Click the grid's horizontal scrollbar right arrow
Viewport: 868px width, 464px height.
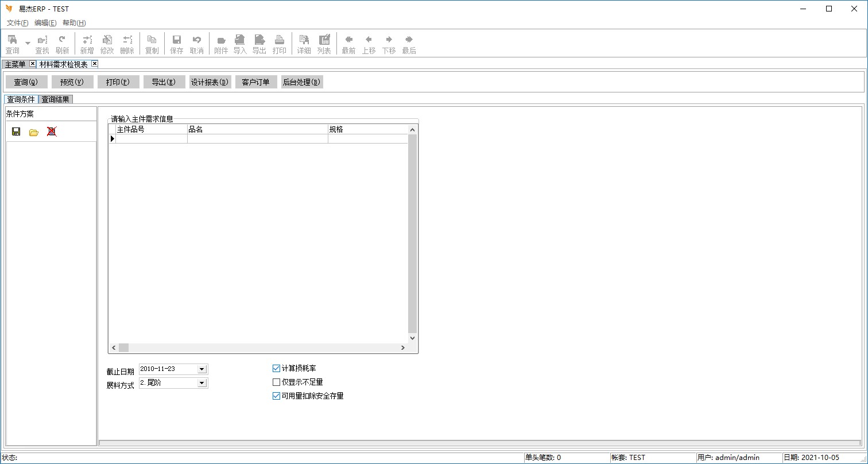coord(402,347)
